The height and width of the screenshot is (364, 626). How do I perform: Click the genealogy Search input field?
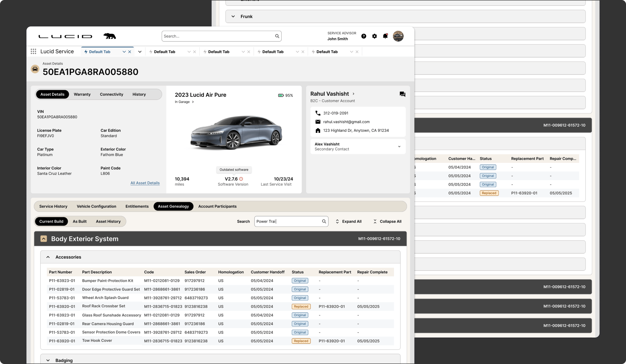288,221
